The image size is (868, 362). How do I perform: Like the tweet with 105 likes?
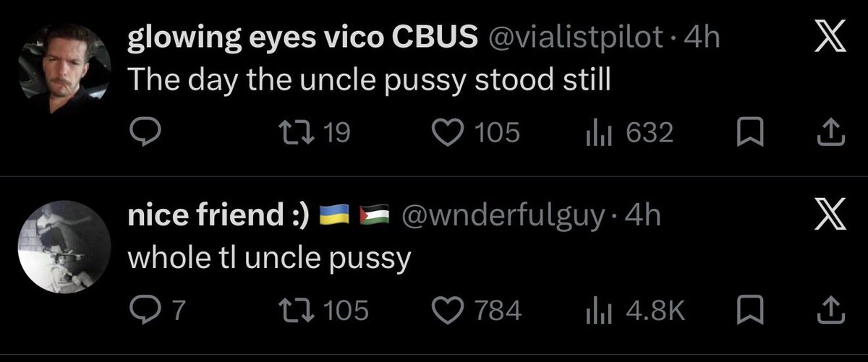point(475,132)
